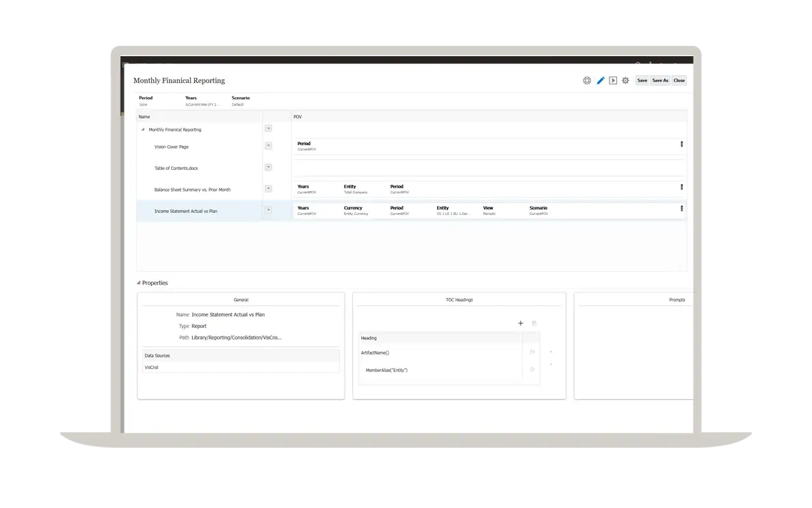Collapse the Properties section

pos(138,283)
